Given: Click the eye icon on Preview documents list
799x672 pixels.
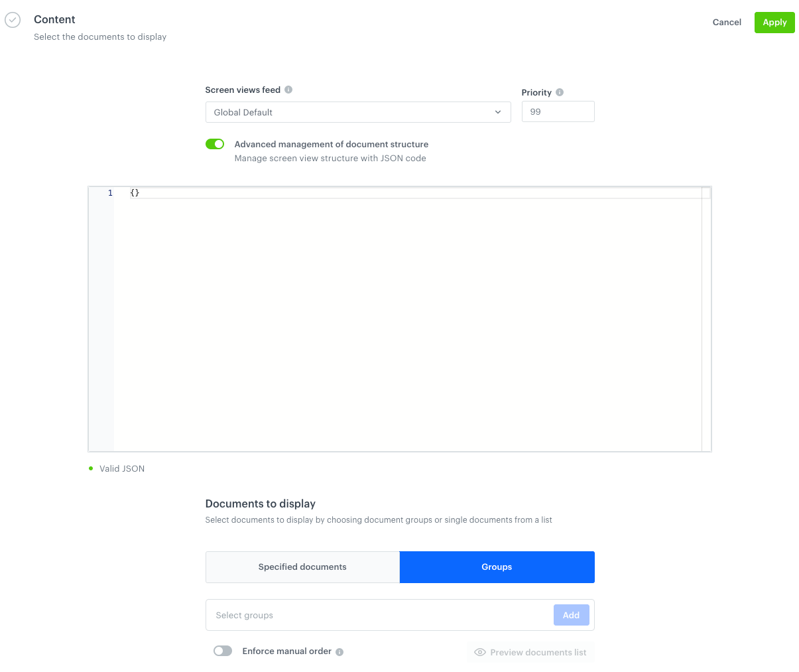Looking at the screenshot, I should (x=479, y=652).
